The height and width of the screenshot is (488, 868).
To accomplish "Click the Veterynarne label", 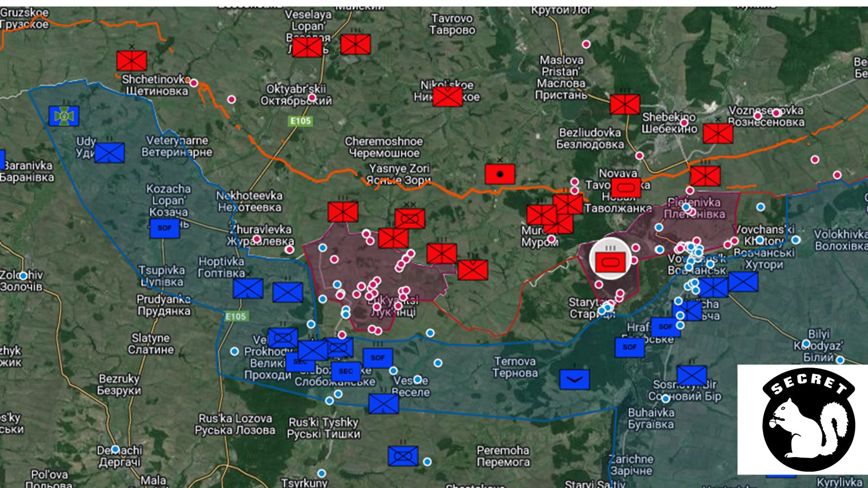I will click(x=177, y=146).
